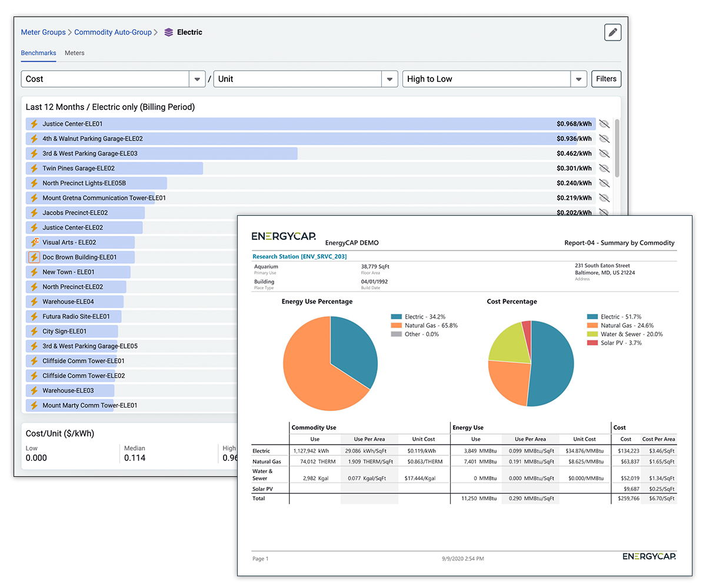The height and width of the screenshot is (588, 706).
Task: Click Natural Gas orange swatch in Energy Use legend
Action: (x=395, y=325)
